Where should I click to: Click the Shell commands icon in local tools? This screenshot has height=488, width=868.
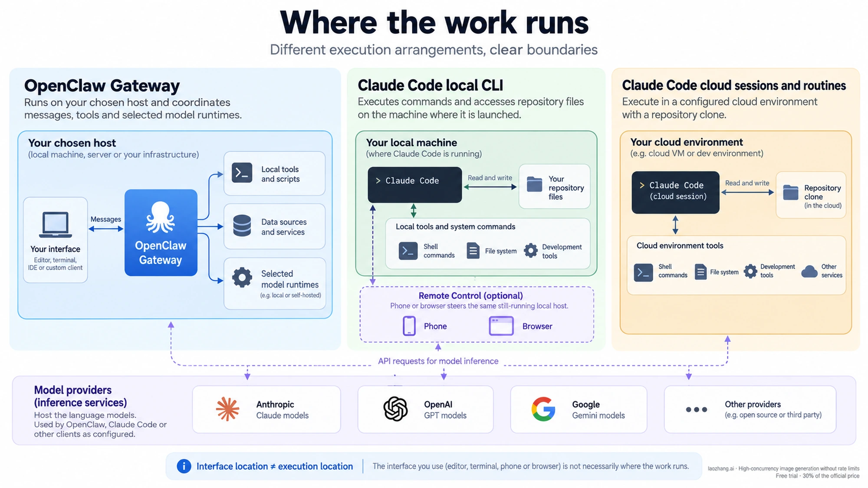pyautogui.click(x=408, y=251)
